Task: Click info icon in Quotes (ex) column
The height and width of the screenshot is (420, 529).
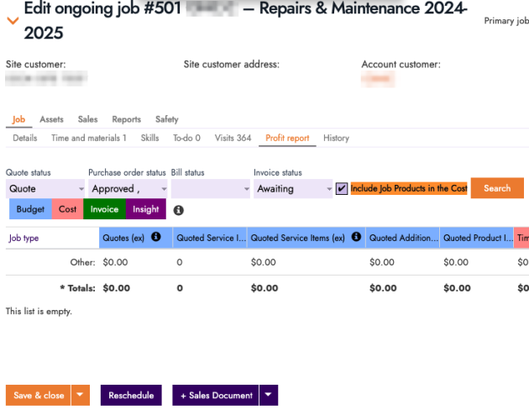Action: [x=155, y=238]
